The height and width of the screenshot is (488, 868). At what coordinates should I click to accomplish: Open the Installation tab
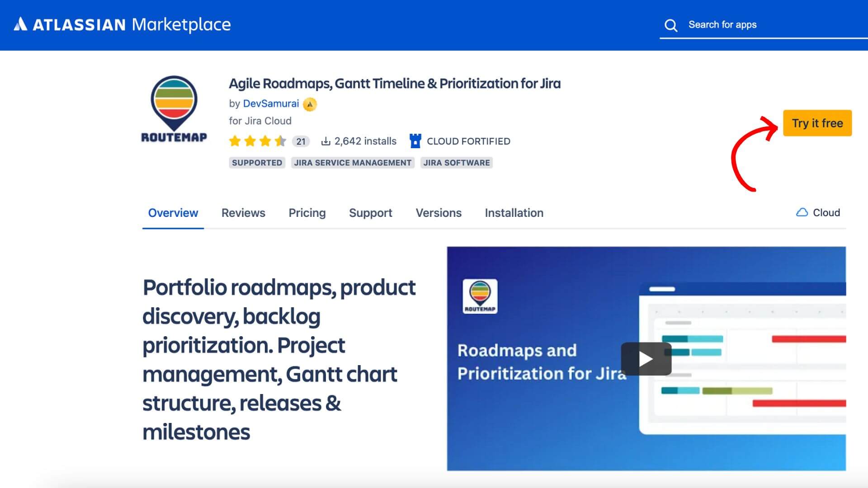click(x=514, y=213)
